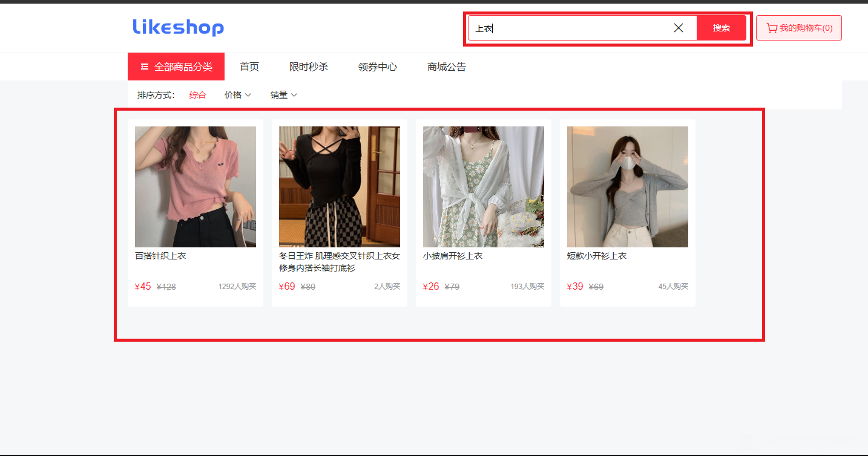The image size is (868, 456).
Task: Click the ¥69 sale price
Action: [287, 287]
